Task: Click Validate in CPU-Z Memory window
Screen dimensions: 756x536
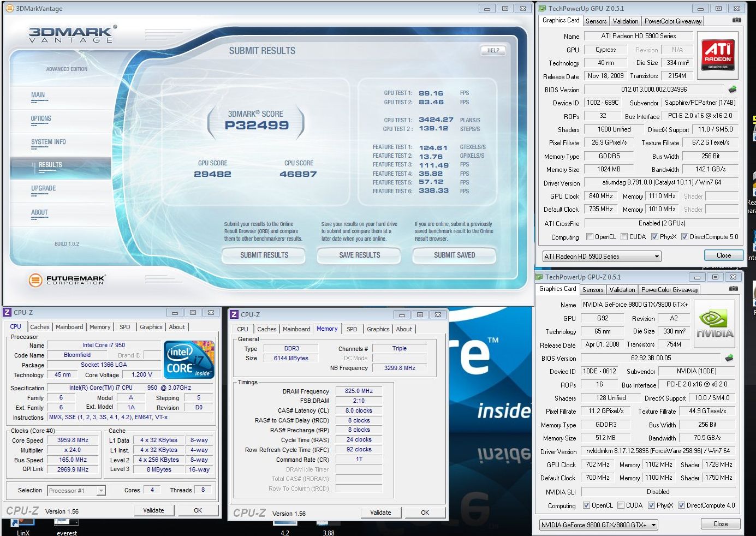Action: click(380, 513)
